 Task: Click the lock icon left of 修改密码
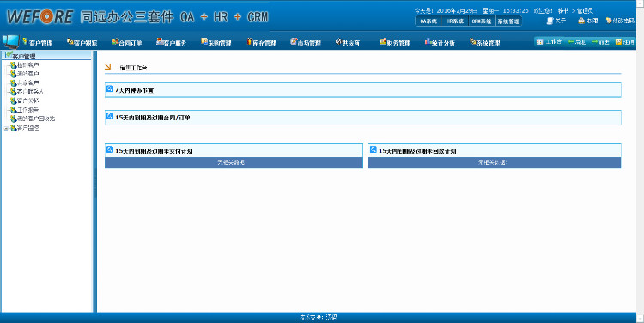581,21
